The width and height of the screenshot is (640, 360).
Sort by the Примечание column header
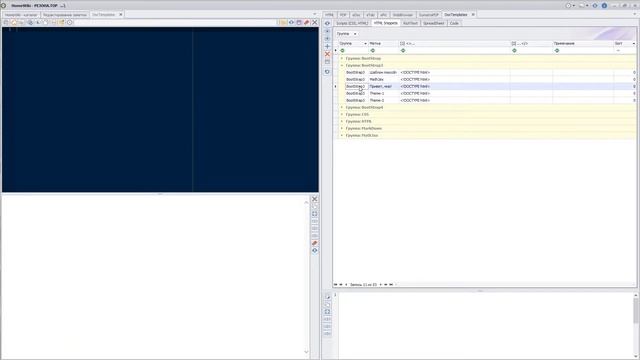pos(583,44)
